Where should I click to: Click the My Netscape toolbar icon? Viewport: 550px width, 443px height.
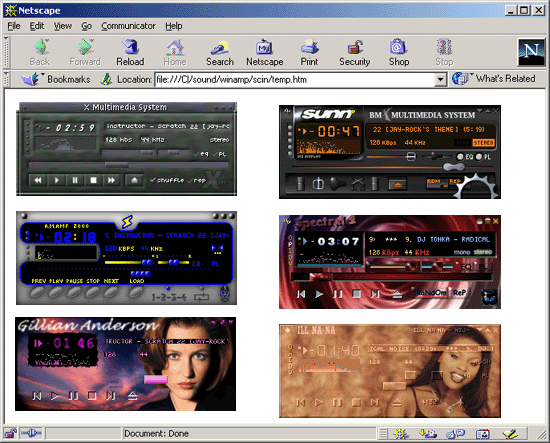point(264,52)
